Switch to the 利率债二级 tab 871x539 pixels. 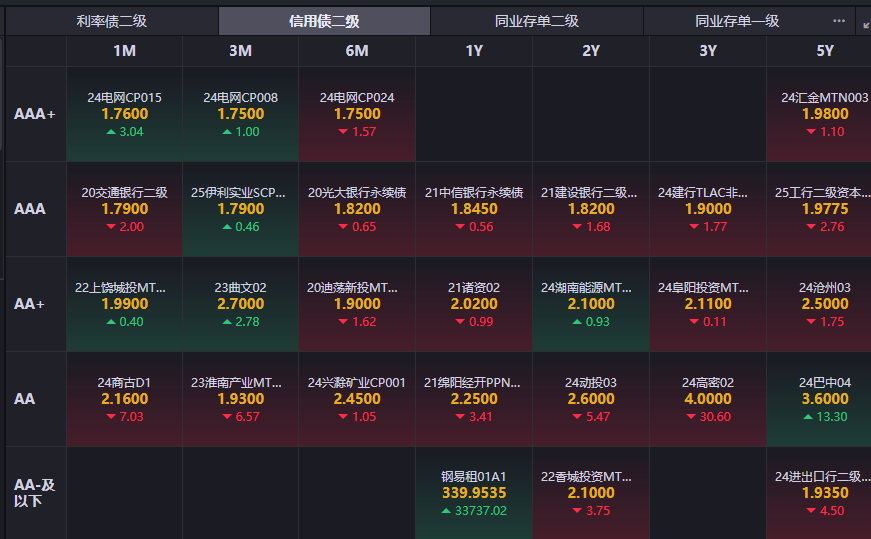click(112, 21)
